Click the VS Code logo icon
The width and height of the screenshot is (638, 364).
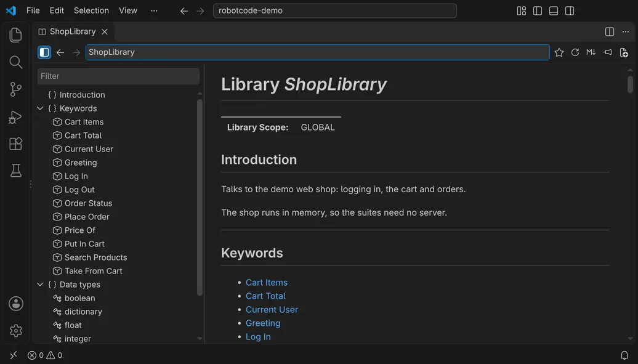10,10
